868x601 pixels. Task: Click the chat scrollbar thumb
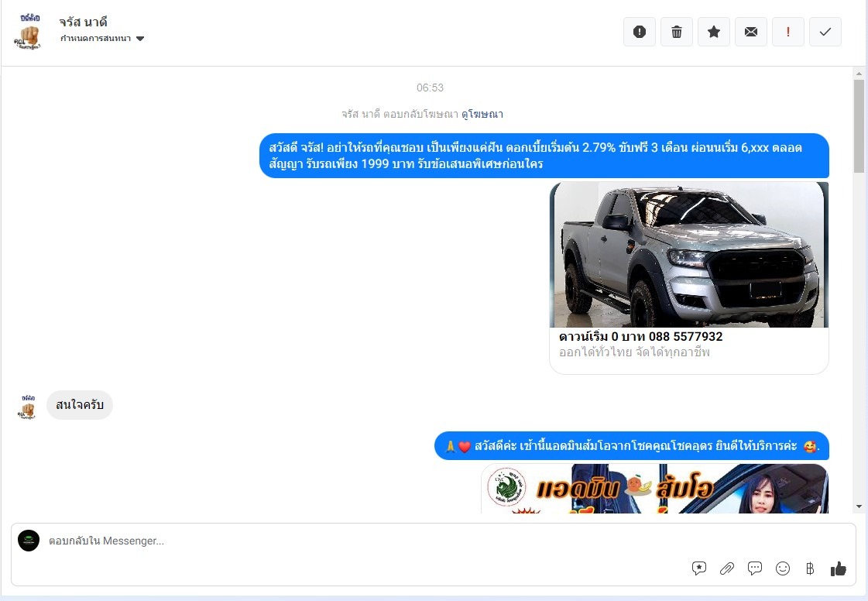click(859, 125)
